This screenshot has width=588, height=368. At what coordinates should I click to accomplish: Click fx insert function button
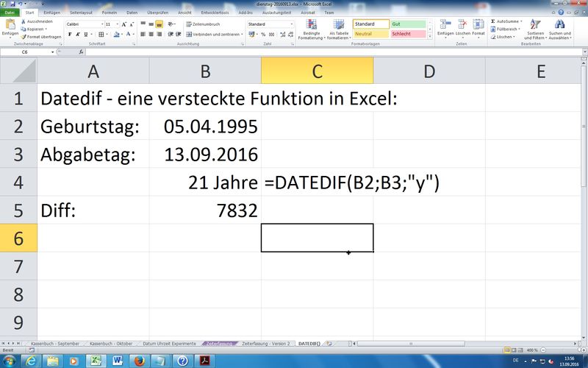(81, 52)
